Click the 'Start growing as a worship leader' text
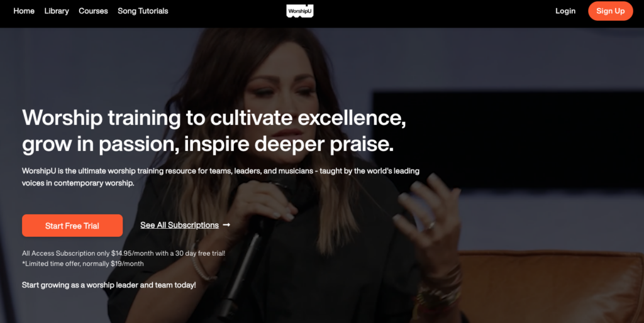Screen dimensions: 644x323 (x=109, y=285)
